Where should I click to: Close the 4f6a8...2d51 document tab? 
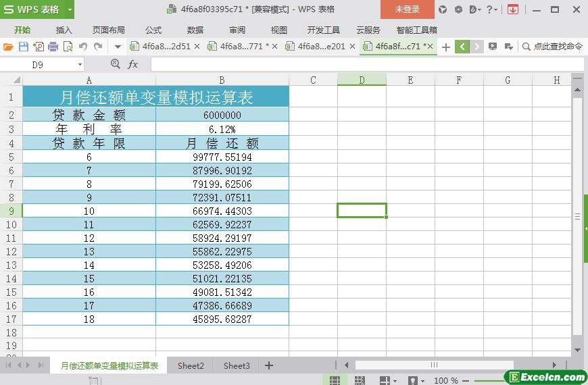pos(197,47)
